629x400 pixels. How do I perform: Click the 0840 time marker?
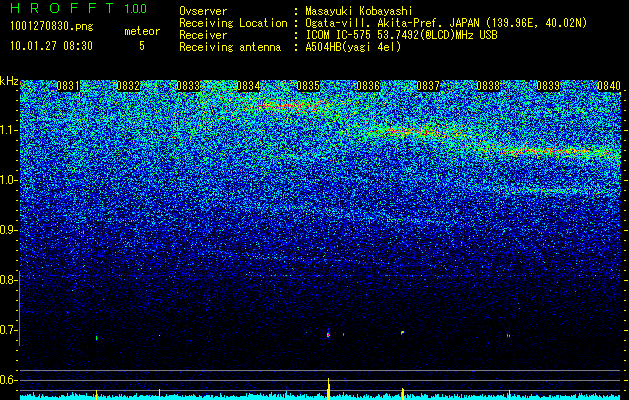(609, 86)
